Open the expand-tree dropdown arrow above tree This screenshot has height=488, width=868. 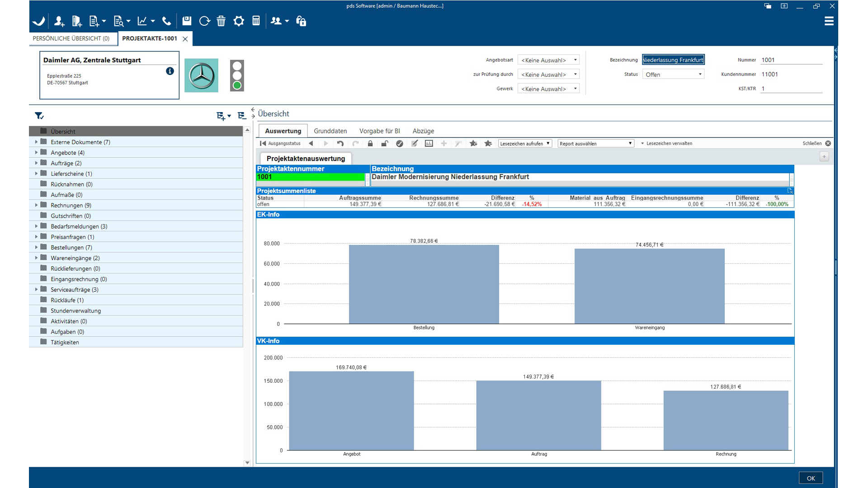(x=229, y=116)
